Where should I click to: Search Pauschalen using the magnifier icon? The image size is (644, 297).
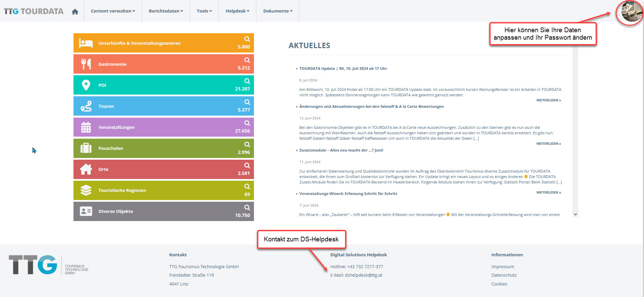[247, 144]
